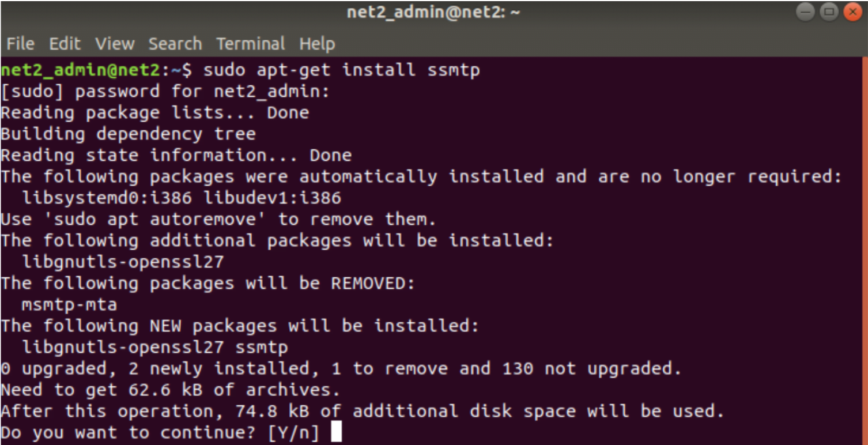Click the word ssmtp in the typed command
868x445 pixels.
coord(454,70)
